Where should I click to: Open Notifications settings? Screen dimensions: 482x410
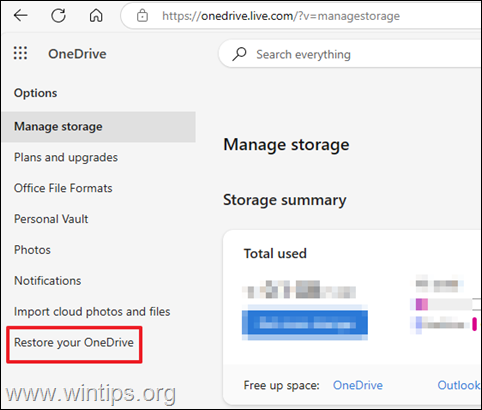pyautogui.click(x=47, y=281)
